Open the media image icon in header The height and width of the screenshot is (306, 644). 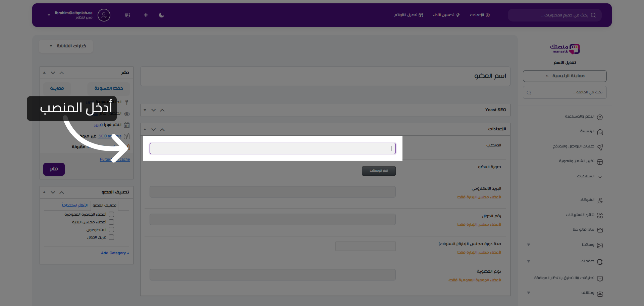click(x=128, y=15)
